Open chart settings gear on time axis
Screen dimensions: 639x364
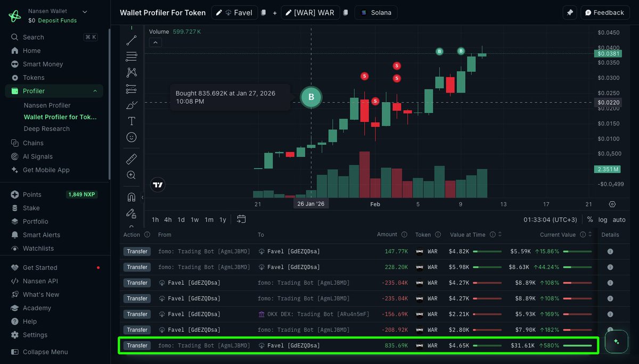(x=612, y=204)
